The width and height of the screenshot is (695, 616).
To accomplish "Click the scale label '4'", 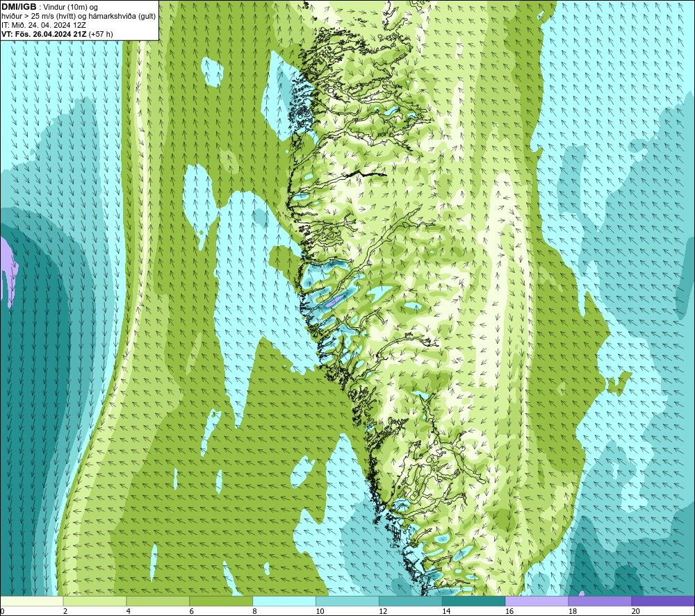I will [128, 611].
